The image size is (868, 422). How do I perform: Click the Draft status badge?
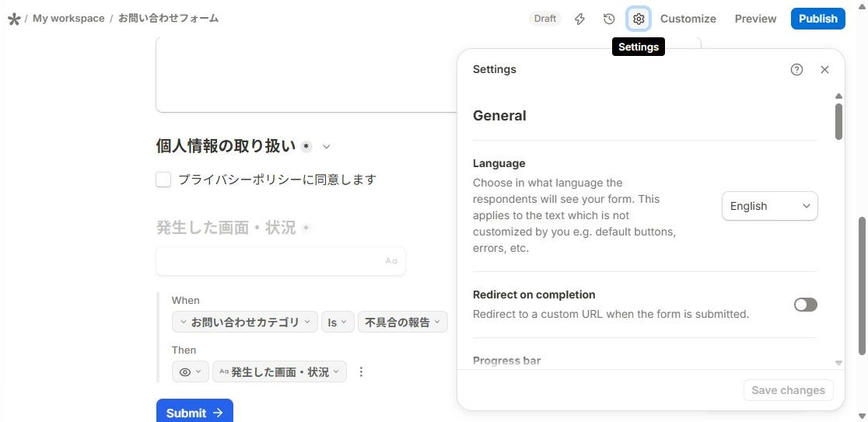[x=544, y=19]
